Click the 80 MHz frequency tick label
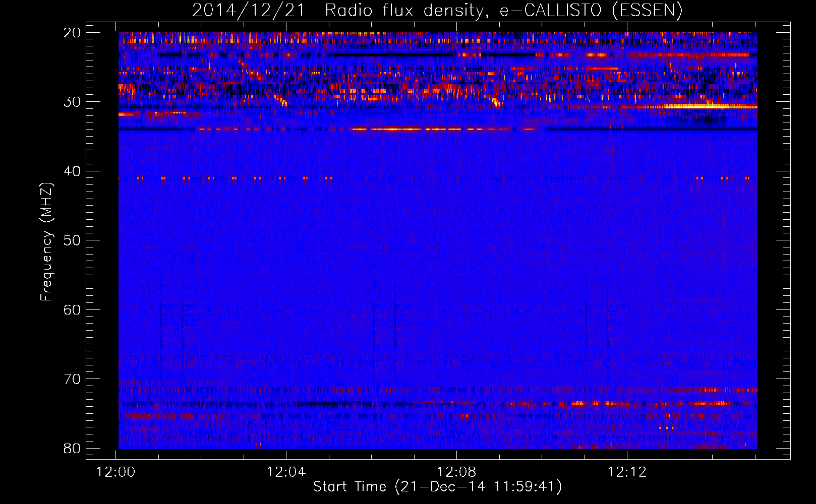 (x=72, y=448)
